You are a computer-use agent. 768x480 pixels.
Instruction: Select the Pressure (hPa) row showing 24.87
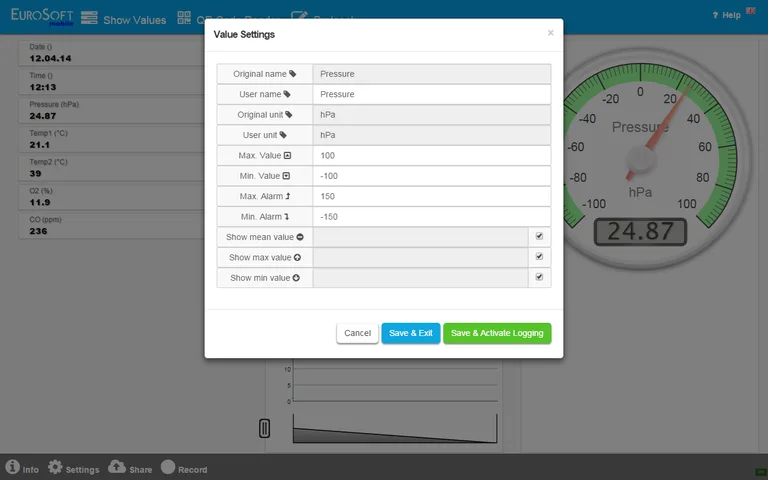click(111, 111)
